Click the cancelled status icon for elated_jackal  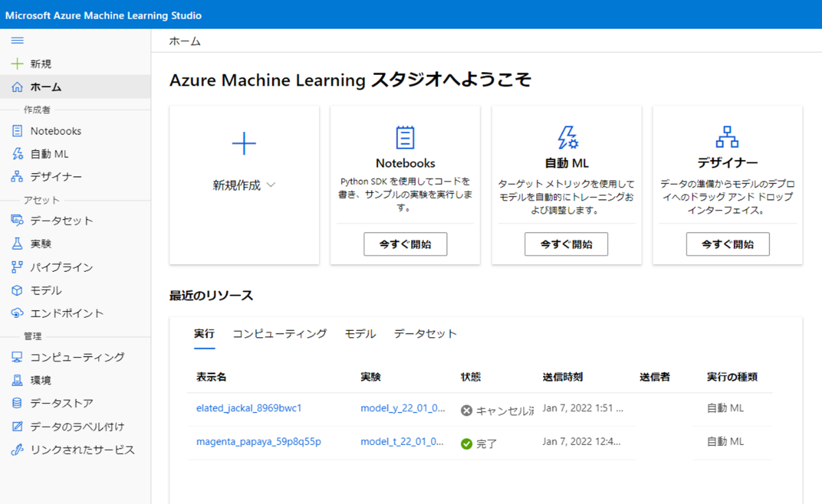pos(467,411)
